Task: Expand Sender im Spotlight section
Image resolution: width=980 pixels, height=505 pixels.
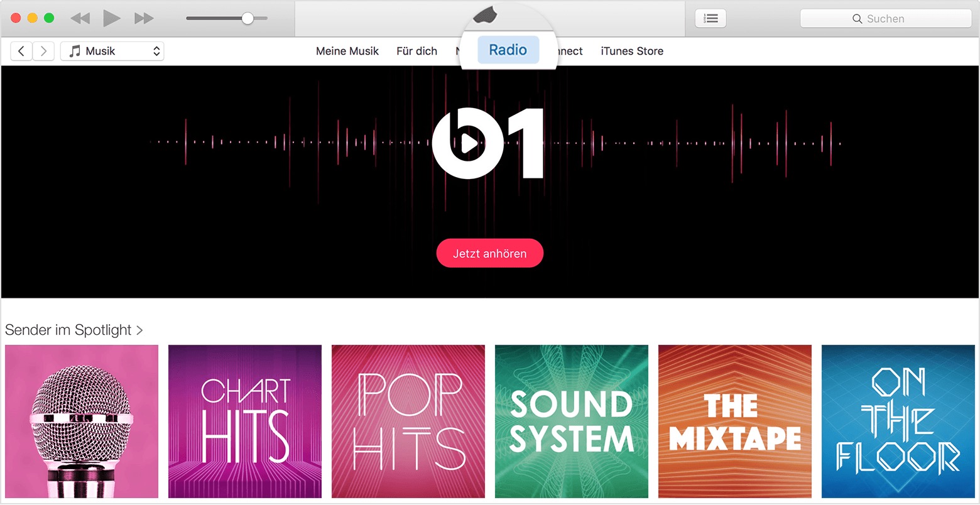Action: 73,330
